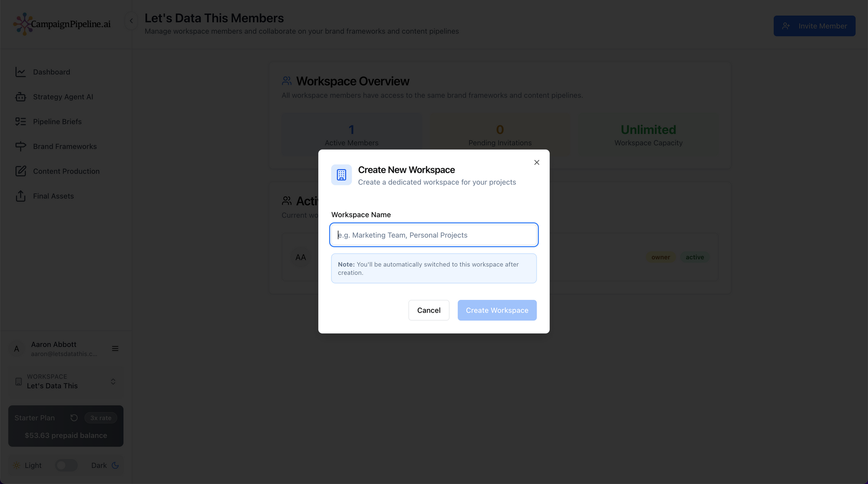868x484 pixels.
Task: Click the CampaignPipeline.ai logo
Action: coord(62,24)
